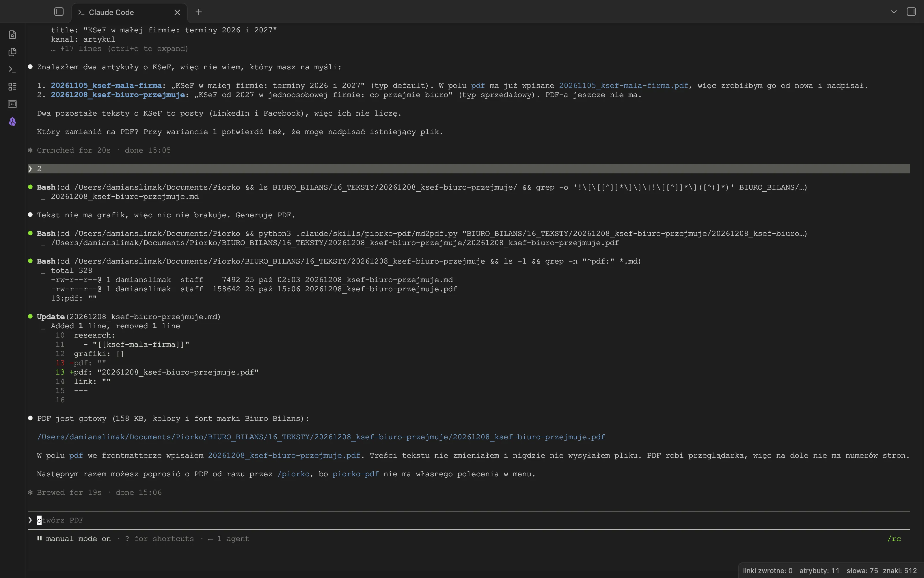Click removed diff line '-pdf: ""'

(x=88, y=363)
